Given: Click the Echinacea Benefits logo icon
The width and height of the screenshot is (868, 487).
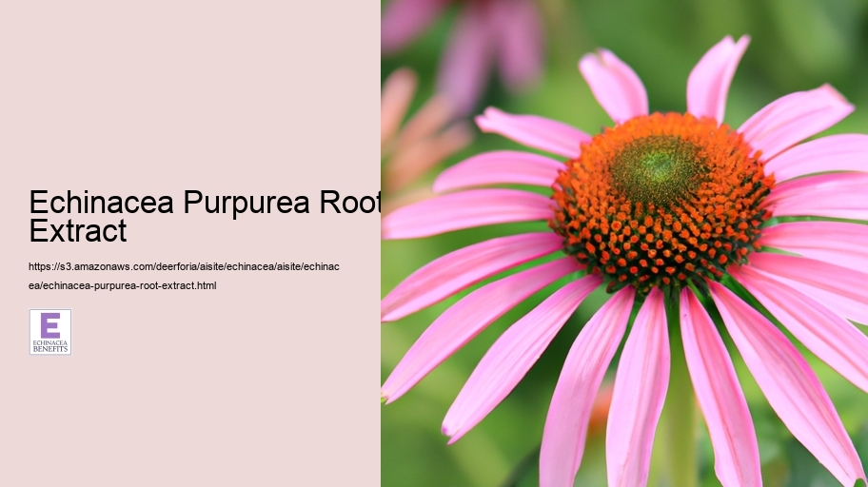Looking at the screenshot, I should [50, 332].
